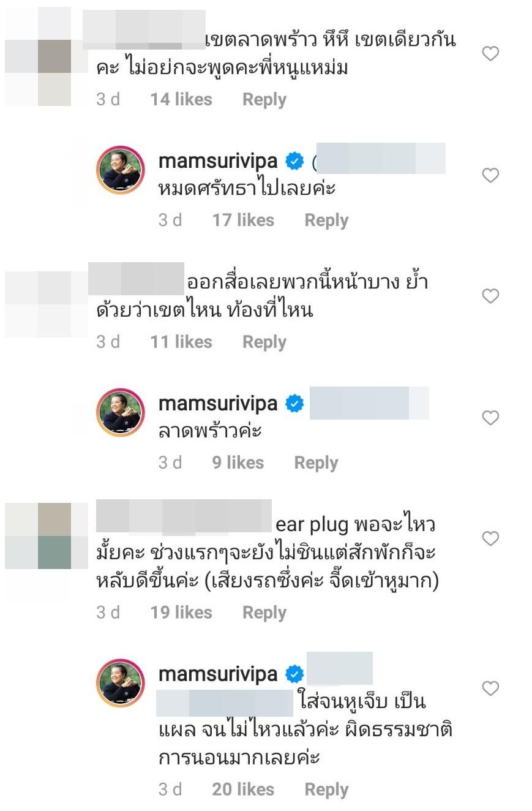Viewport: 532px width, 811px height.
Task: Reply to the comment with 9 likes
Action: 316,463
